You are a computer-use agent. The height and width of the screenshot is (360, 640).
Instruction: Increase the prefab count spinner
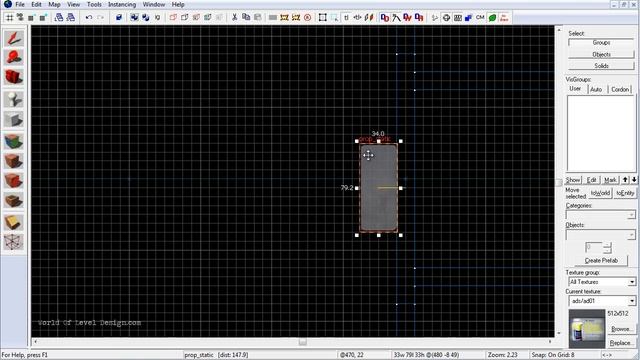tap(607, 245)
